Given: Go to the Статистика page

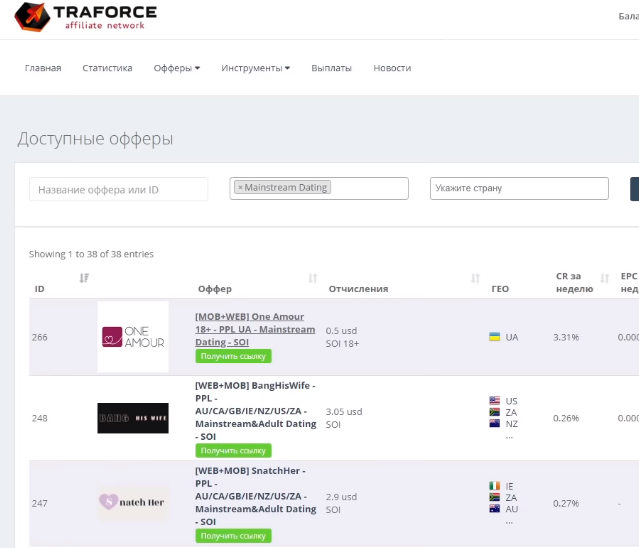Looking at the screenshot, I should coord(107,68).
